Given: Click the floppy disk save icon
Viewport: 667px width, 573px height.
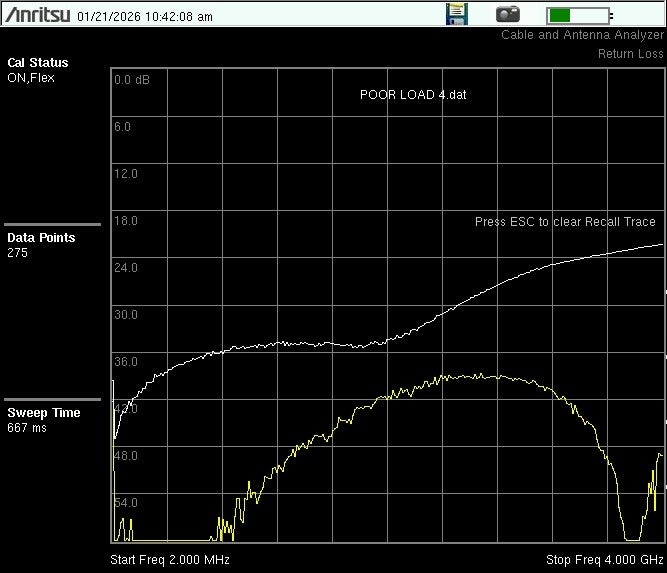Looking at the screenshot, I should 456,14.
